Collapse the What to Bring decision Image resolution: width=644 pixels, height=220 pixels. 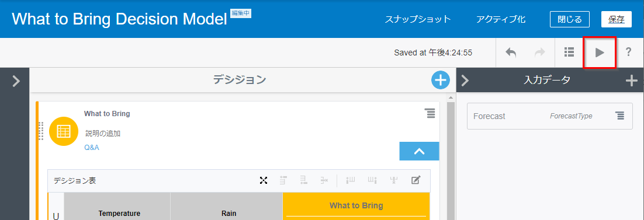click(420, 151)
